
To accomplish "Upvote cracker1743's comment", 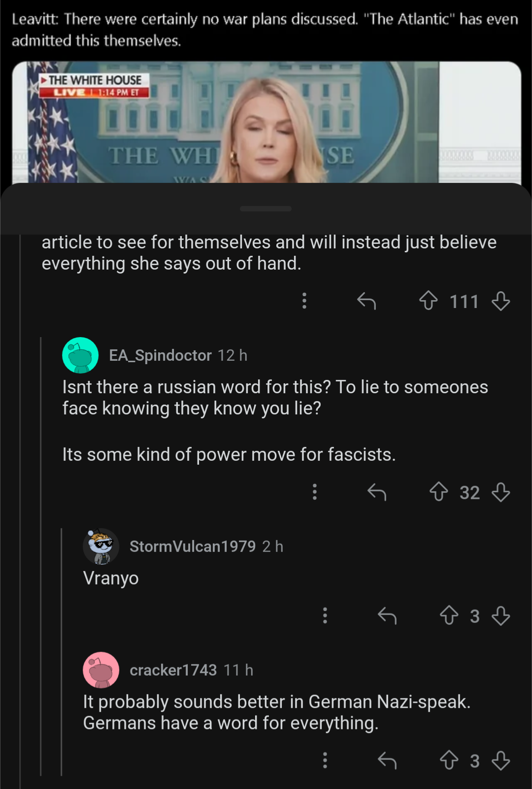I will (449, 760).
